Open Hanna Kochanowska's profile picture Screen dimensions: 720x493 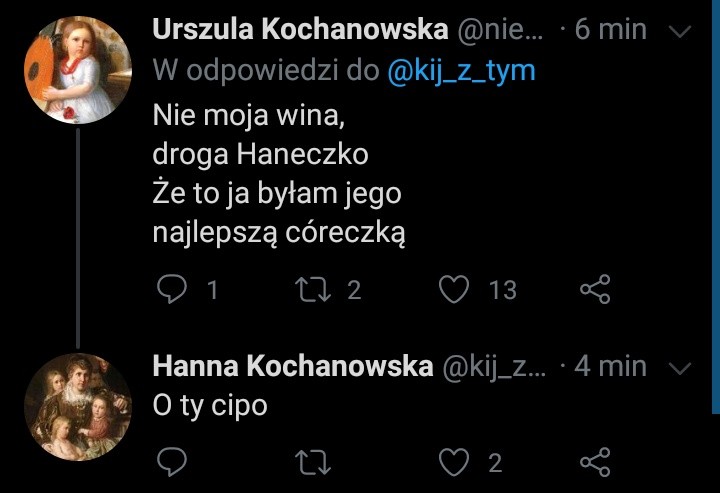77,405
